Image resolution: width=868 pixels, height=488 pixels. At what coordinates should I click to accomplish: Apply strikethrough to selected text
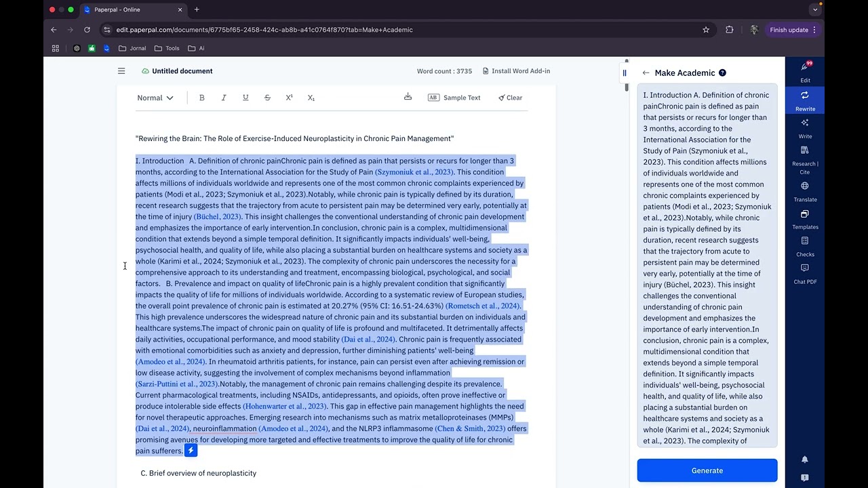pos(267,98)
